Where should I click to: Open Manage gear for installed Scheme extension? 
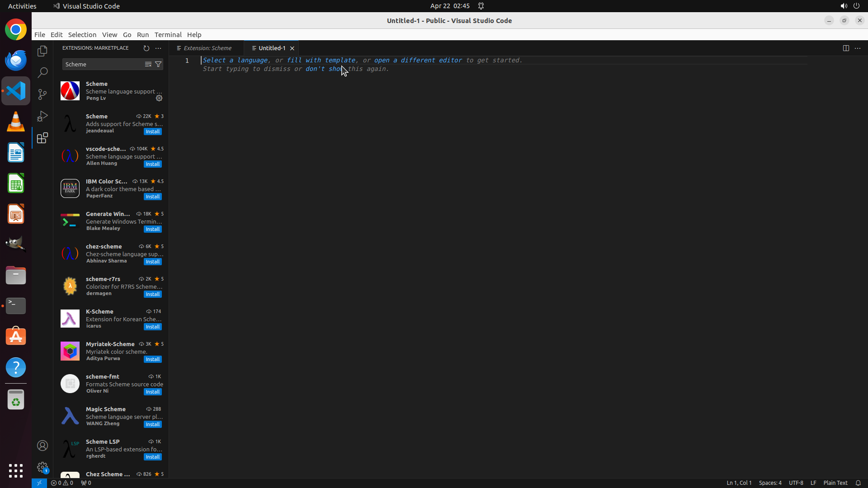click(x=159, y=98)
